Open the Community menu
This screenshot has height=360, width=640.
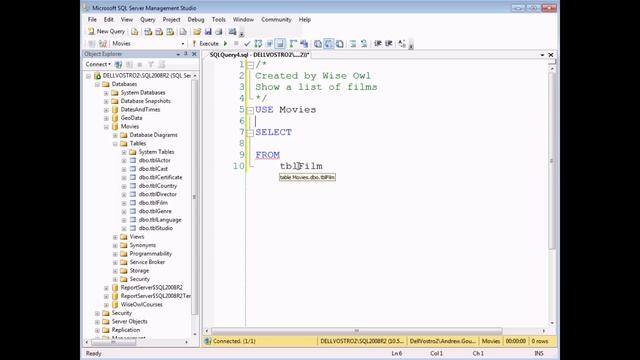(x=276, y=19)
